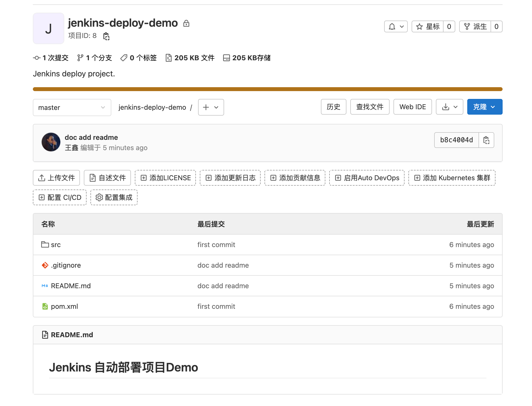The width and height of the screenshot is (532, 406).
Task: Expand the blue 克隆 clone dropdown
Action: pyautogui.click(x=485, y=107)
